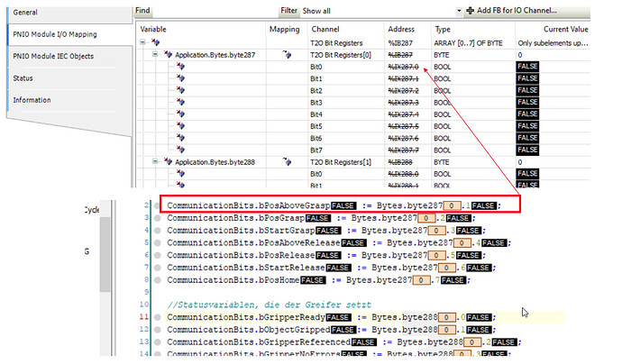Click the Type column header

[x=443, y=29]
